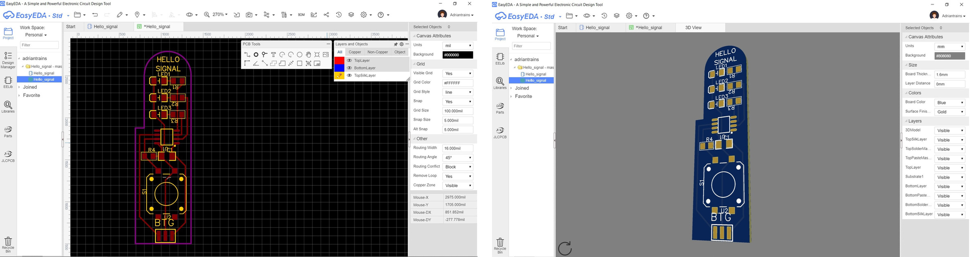
Task: Select the Hole tool in PCB Tools
Action: 317,54
